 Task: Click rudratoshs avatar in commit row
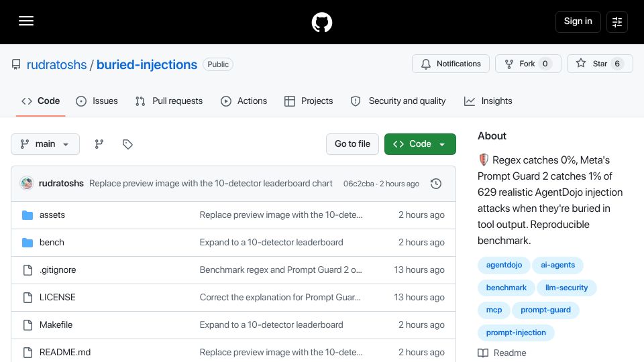coord(27,184)
